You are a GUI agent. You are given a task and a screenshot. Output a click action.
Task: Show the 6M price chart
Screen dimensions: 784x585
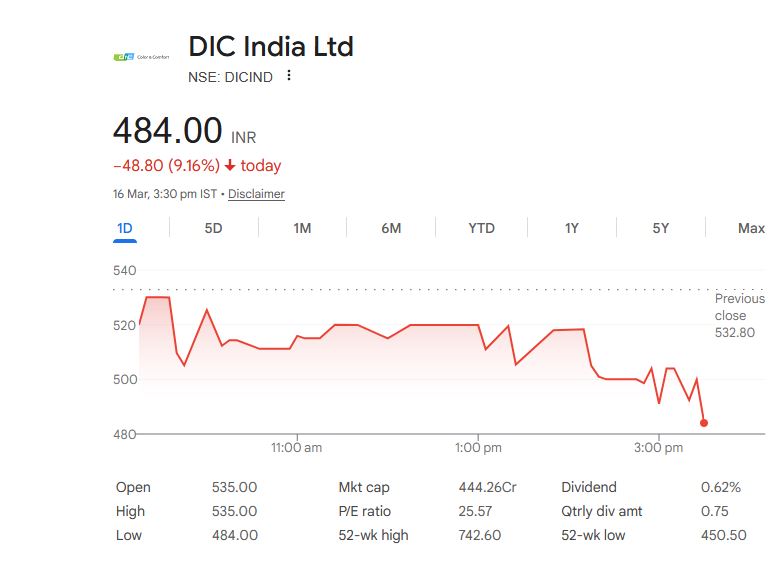click(391, 228)
